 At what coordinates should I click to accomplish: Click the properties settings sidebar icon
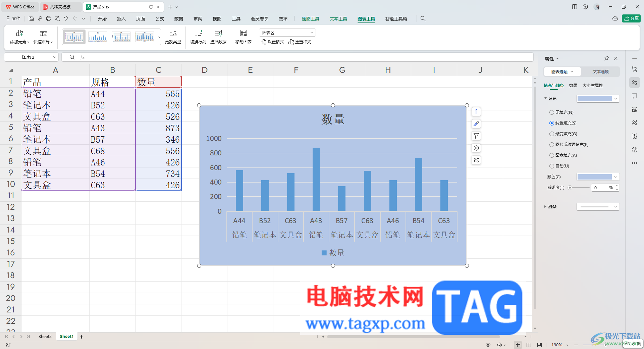click(634, 83)
